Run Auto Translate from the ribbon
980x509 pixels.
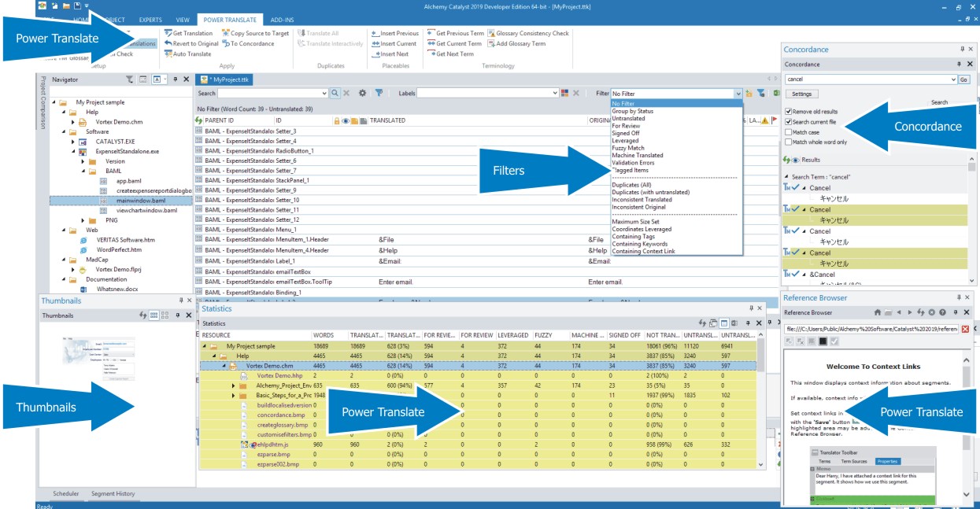[187, 53]
